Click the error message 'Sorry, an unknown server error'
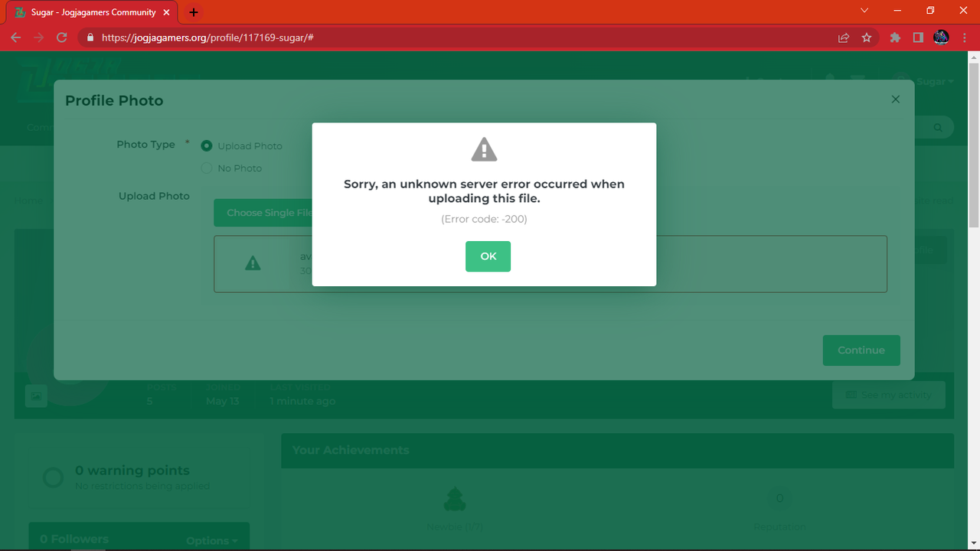 tap(484, 191)
